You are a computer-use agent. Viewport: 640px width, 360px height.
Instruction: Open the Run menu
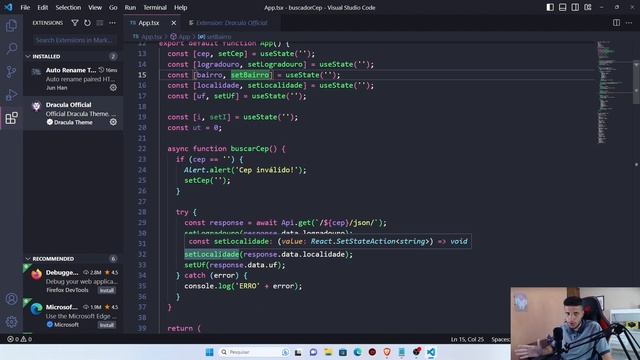click(130, 7)
